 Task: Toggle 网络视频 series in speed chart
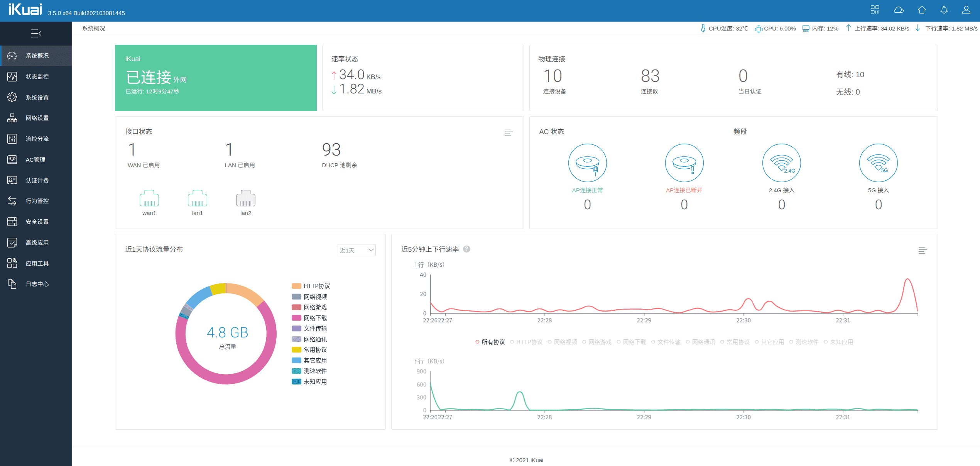click(563, 342)
